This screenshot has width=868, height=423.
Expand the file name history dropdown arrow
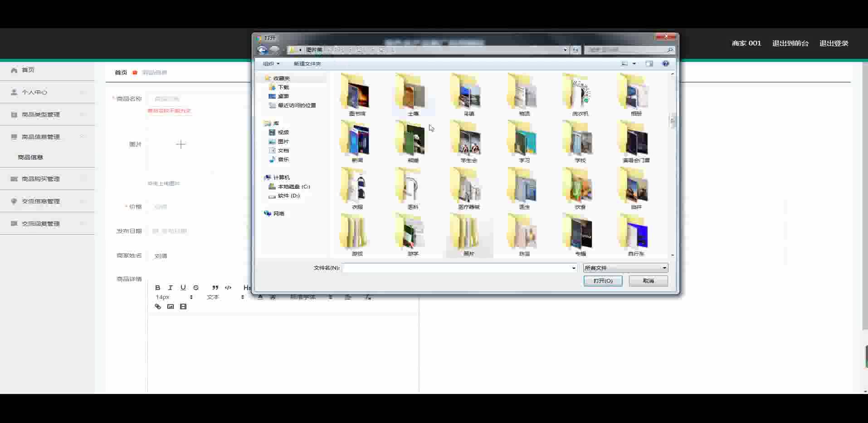click(574, 268)
